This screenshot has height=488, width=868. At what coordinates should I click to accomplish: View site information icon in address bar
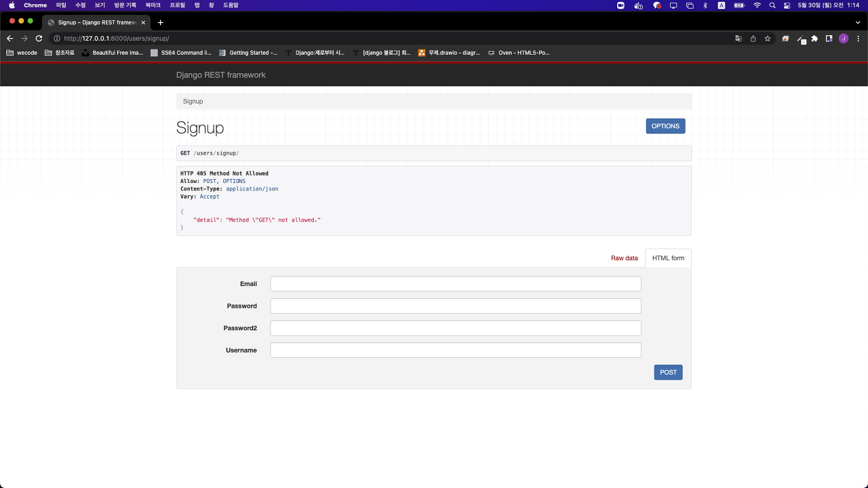57,39
